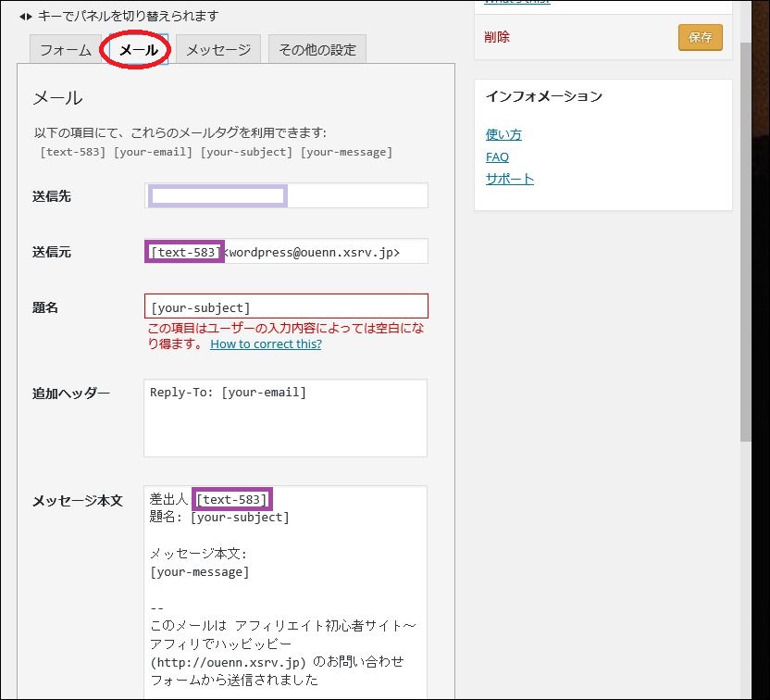
Task: Click the 削除 delete link
Action: [x=496, y=37]
